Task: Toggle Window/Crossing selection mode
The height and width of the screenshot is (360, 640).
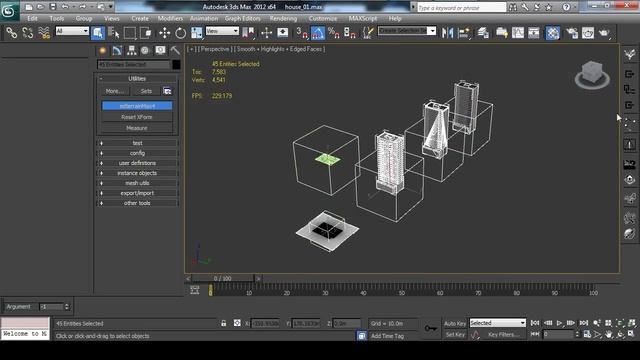Action: (146, 33)
